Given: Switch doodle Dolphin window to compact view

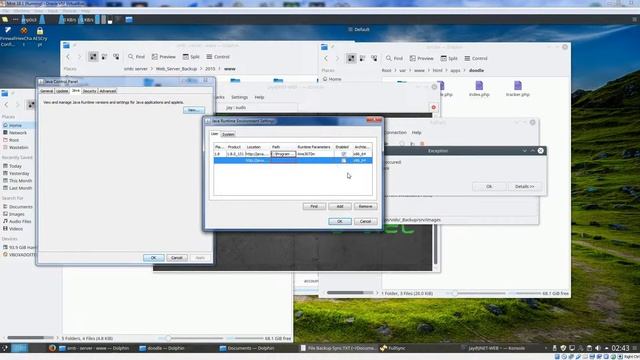Looking at the screenshot, I should pos(362,58).
